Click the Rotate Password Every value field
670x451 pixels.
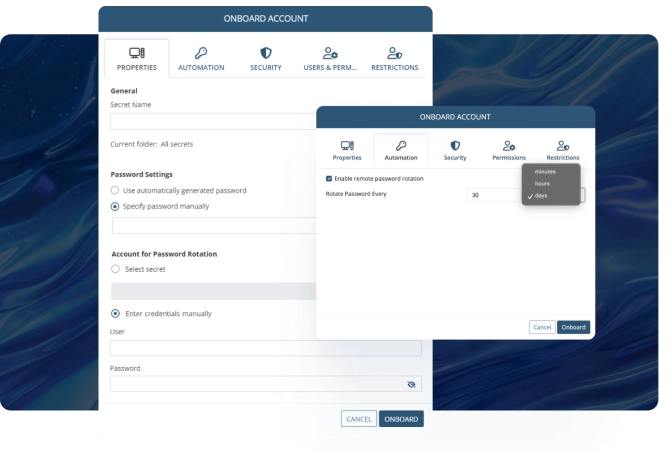494,195
